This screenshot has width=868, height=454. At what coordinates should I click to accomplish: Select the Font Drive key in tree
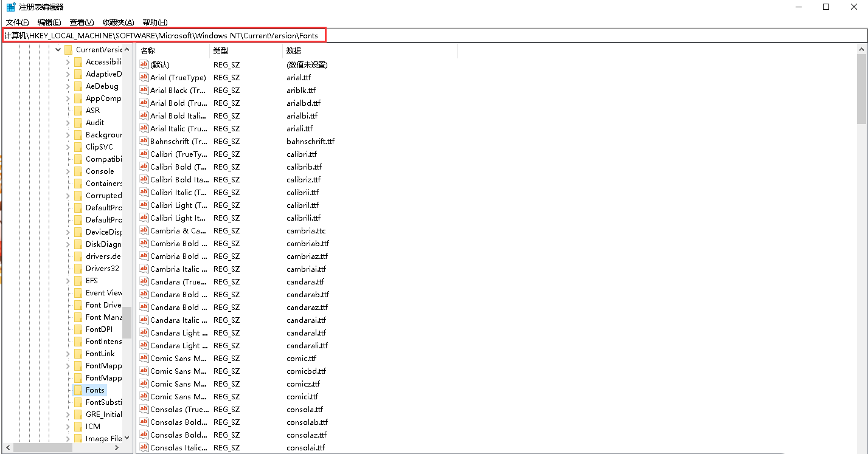pyautogui.click(x=103, y=305)
